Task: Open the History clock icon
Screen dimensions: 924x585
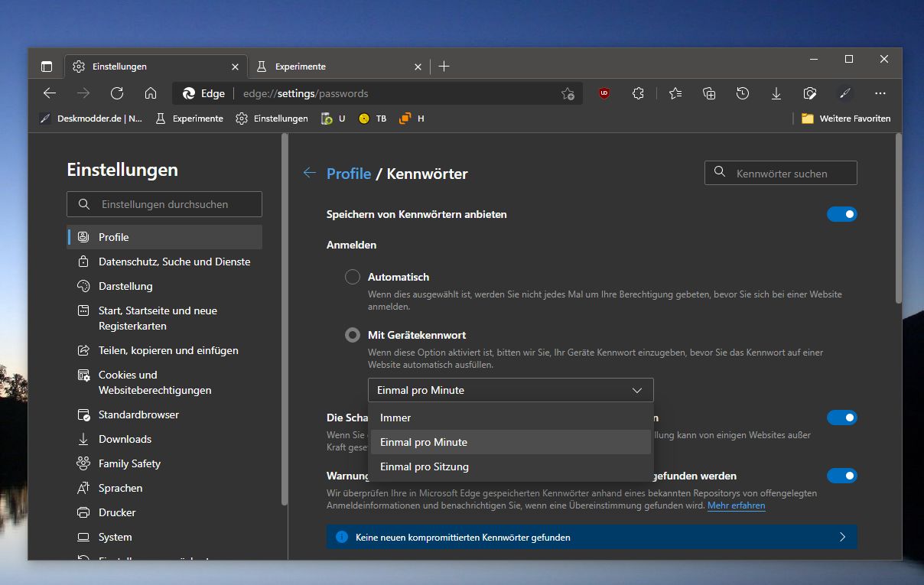Action: tap(743, 93)
